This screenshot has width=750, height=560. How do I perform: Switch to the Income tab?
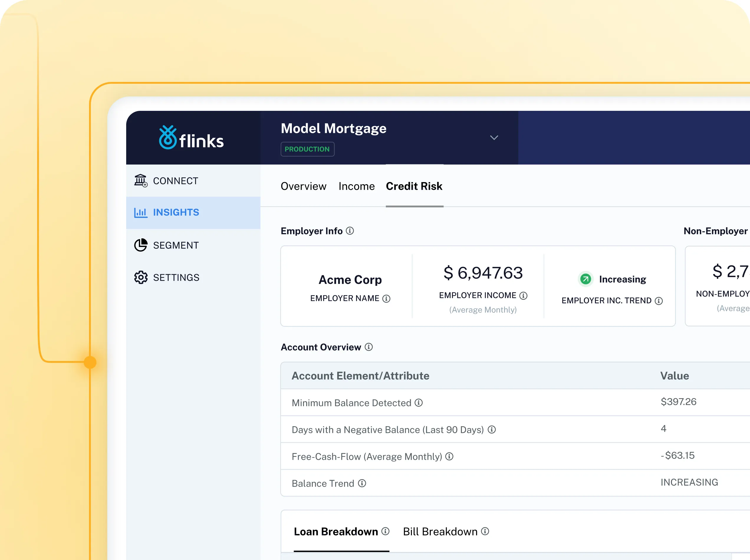coord(356,186)
